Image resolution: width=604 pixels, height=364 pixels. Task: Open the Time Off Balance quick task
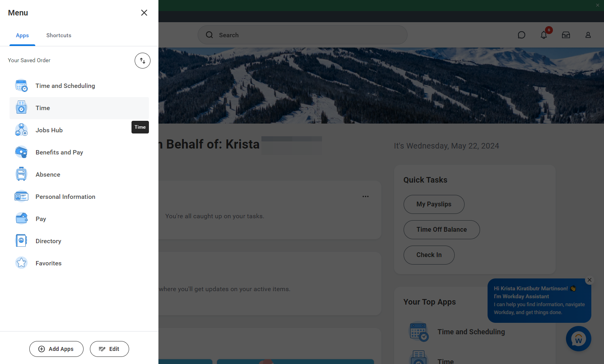pyautogui.click(x=442, y=230)
